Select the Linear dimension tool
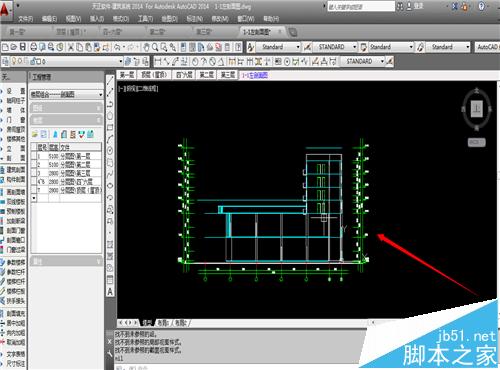This screenshot has height=370, width=500. tap(158, 61)
